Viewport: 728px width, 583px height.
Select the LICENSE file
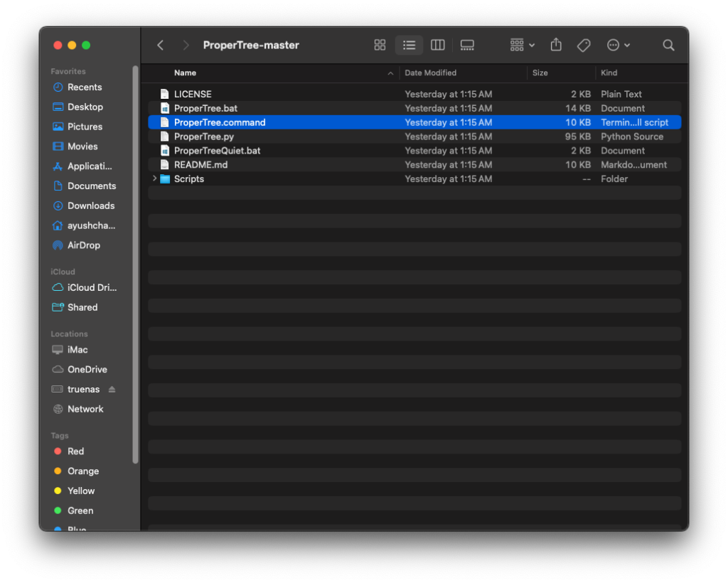click(x=414, y=95)
